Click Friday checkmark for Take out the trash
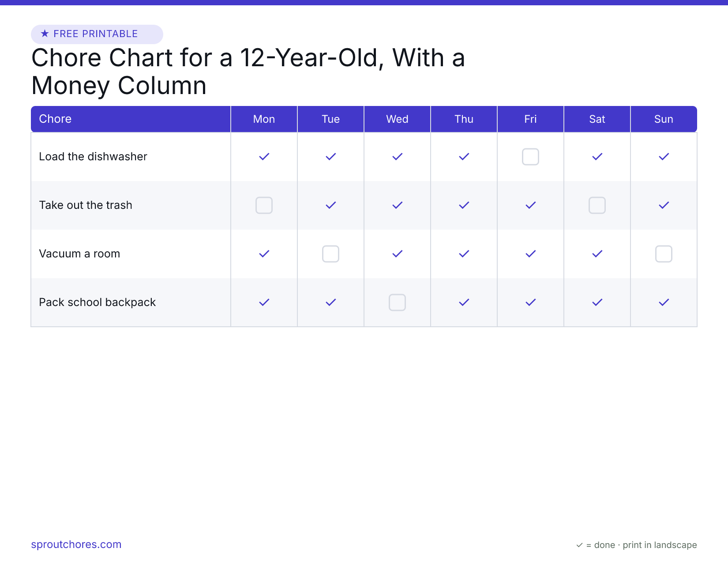Screen dimensions: 728x563 530,205
